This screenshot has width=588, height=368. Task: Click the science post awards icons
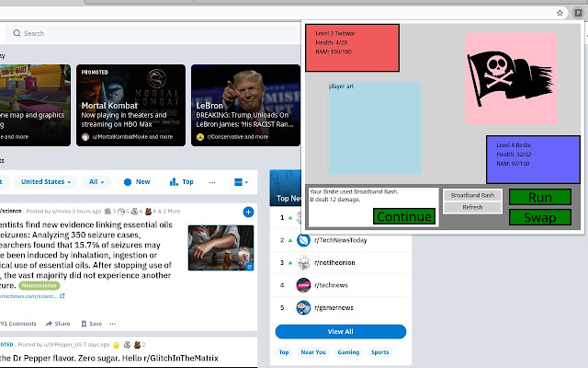(x=141, y=212)
